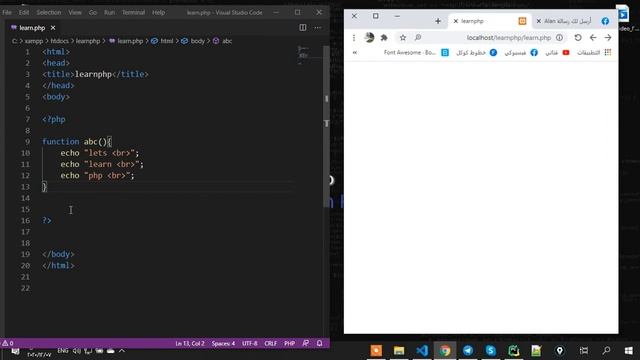This screenshot has height=360, width=640.
Task: Click PHP language mode selector
Action: click(x=289, y=344)
